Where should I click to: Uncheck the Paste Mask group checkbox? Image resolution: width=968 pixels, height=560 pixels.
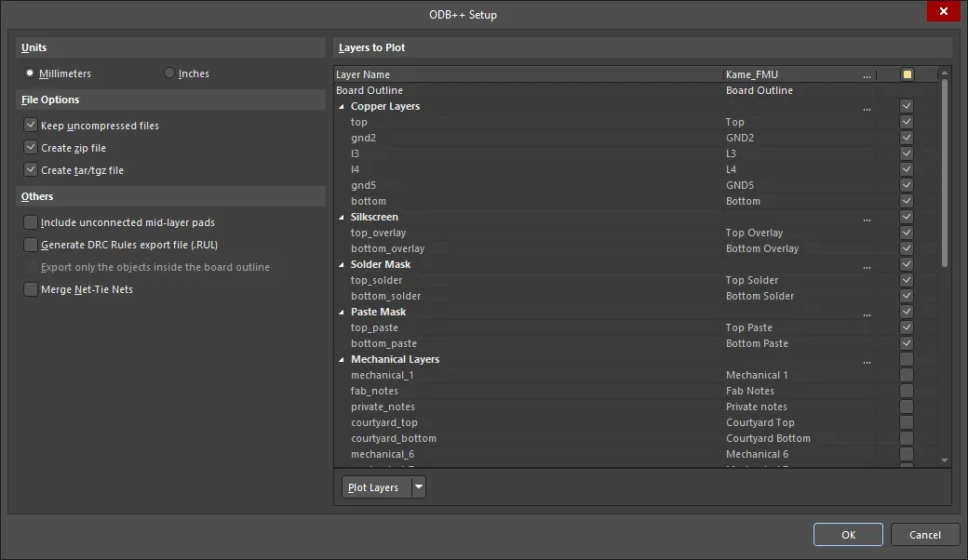pyautogui.click(x=907, y=312)
